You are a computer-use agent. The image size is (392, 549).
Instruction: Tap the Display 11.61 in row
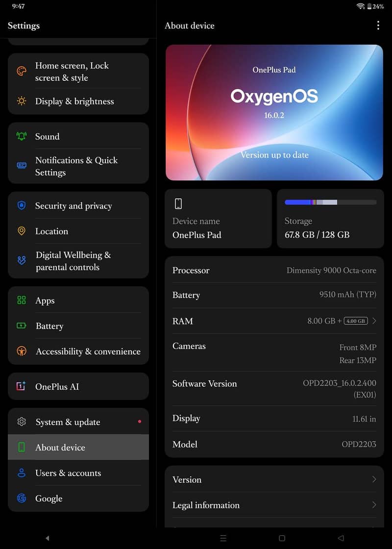pos(274,419)
